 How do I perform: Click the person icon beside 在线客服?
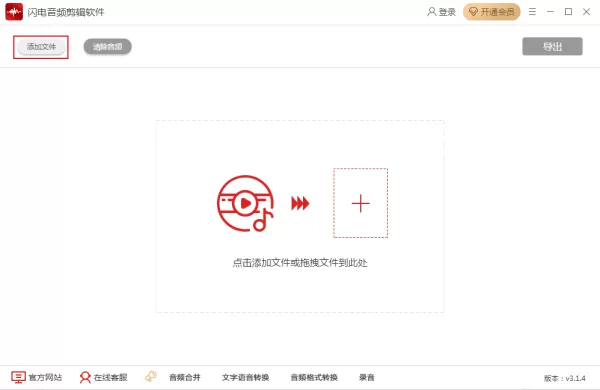pos(85,377)
